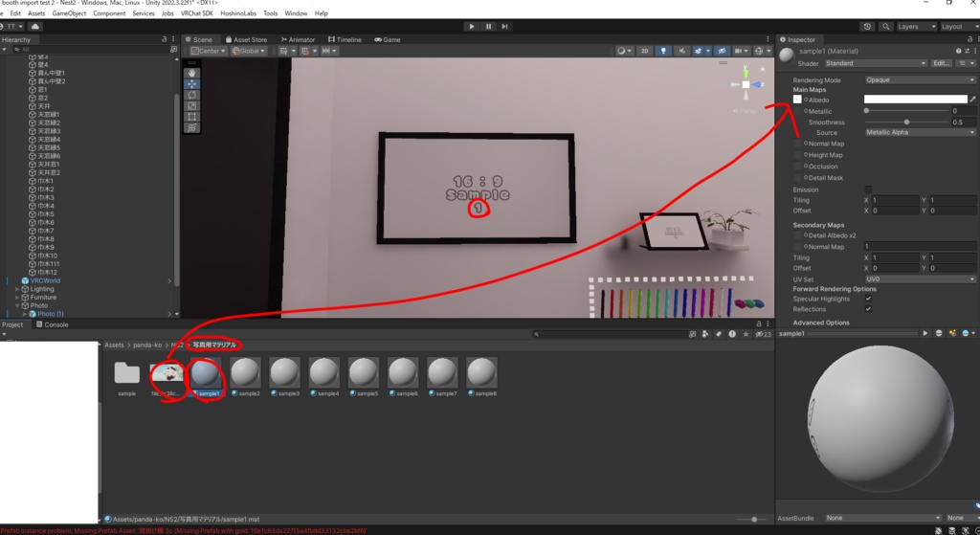Image resolution: width=980 pixels, height=535 pixels.
Task: Open the VRChat SDK menu
Action: [x=197, y=13]
